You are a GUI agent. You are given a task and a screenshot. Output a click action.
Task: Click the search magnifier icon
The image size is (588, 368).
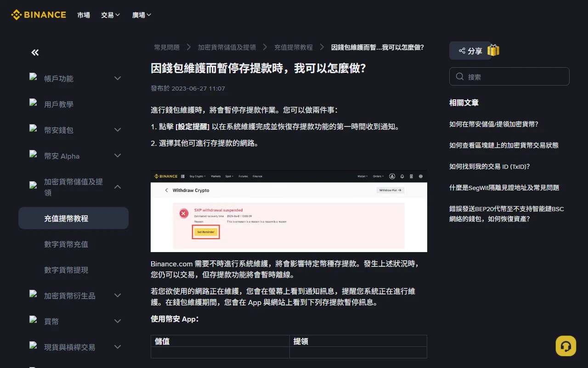(459, 77)
